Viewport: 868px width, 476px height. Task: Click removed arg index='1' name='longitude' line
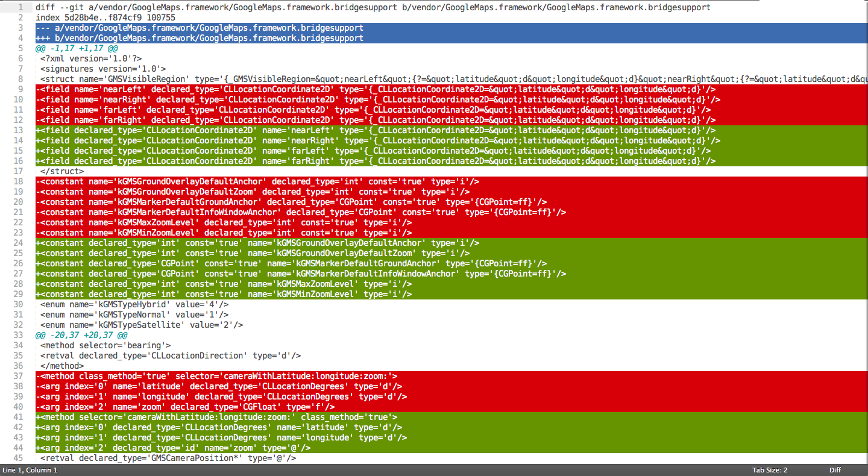[451, 397]
